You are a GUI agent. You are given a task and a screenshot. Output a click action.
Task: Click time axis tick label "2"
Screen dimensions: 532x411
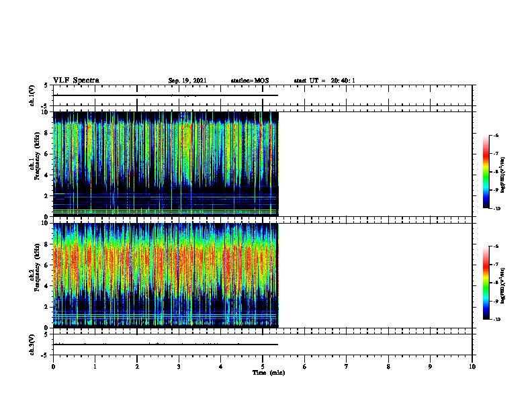137,367
